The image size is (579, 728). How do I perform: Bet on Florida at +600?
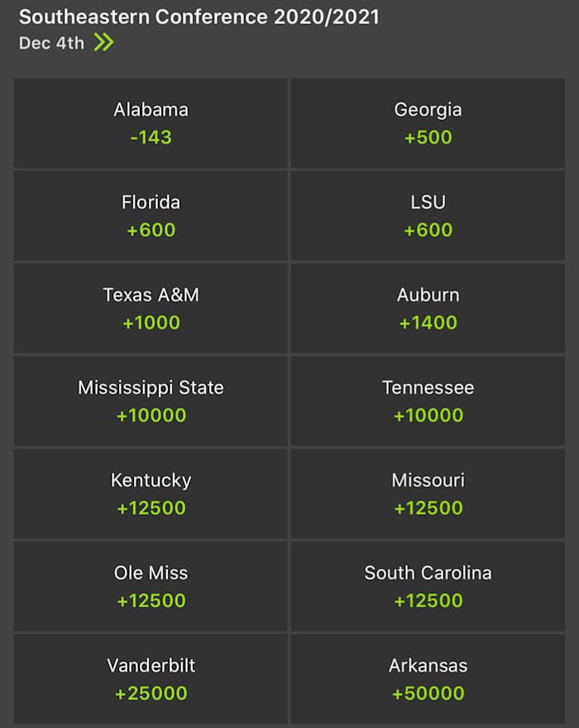point(151,215)
